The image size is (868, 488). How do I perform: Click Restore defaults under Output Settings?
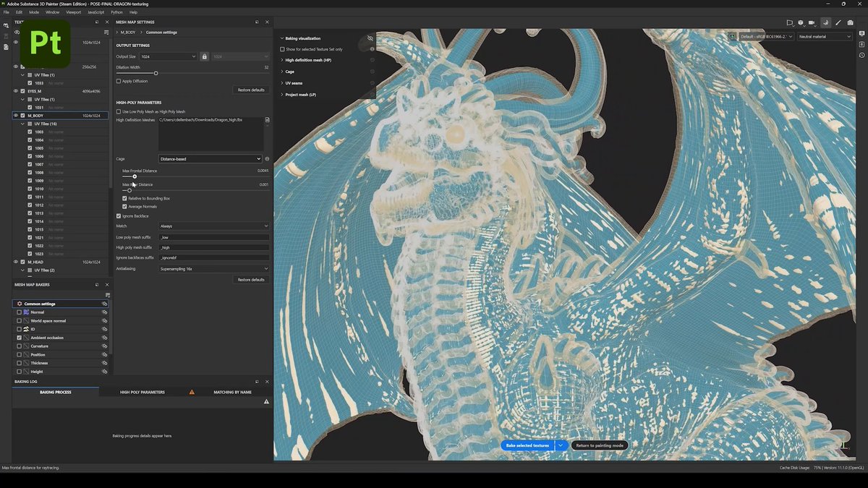[251, 90]
